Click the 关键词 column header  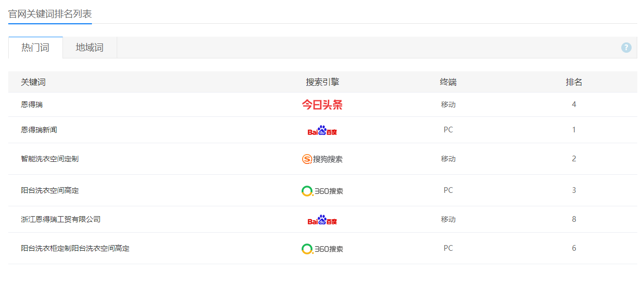pyautogui.click(x=34, y=82)
